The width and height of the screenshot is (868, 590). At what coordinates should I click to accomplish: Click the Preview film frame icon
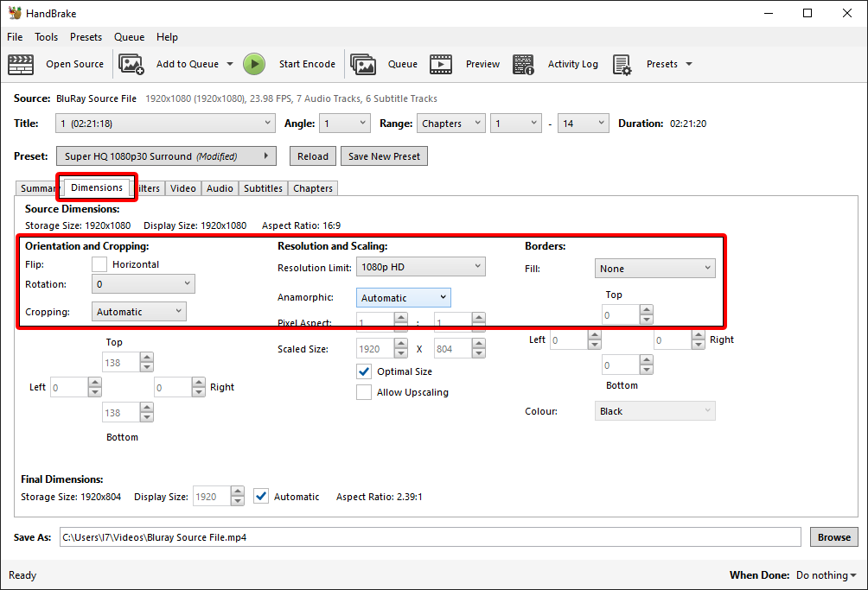pyautogui.click(x=441, y=64)
